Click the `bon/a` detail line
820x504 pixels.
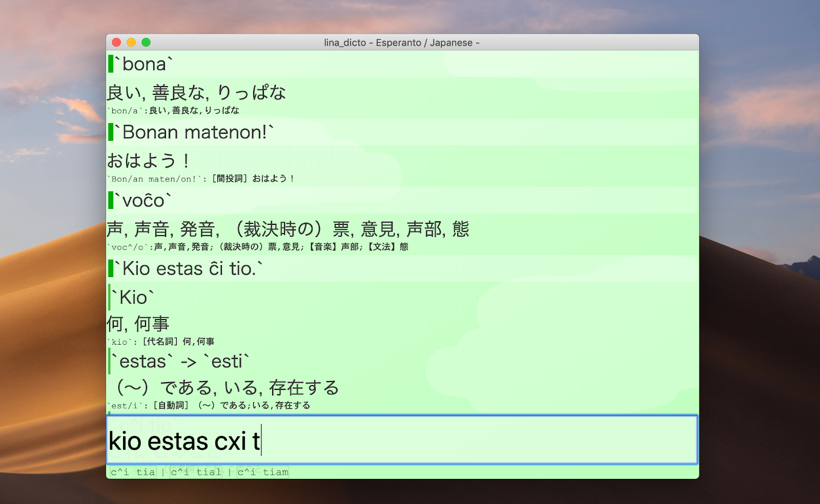coord(173,111)
